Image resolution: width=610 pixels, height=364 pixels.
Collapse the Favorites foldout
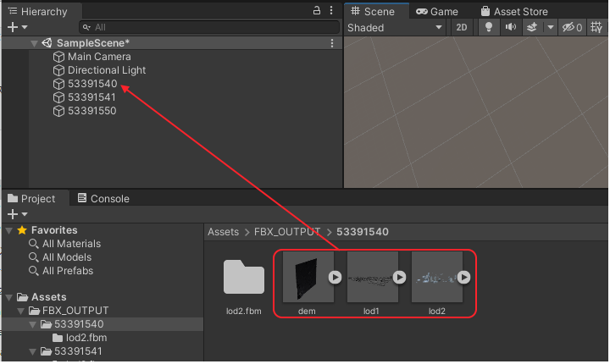pyautogui.click(x=9, y=230)
